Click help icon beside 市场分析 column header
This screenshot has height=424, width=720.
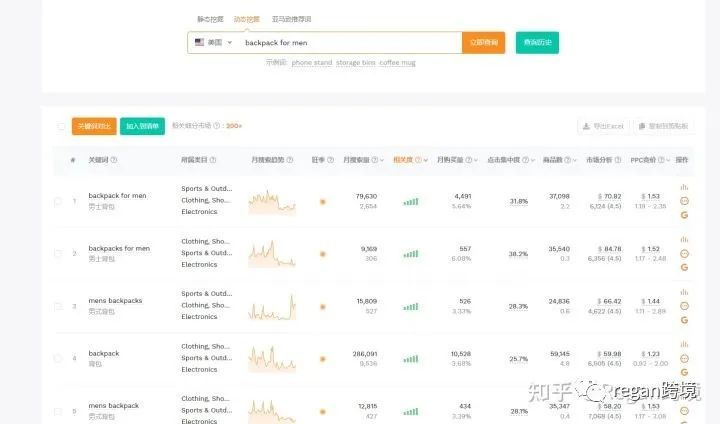618,160
